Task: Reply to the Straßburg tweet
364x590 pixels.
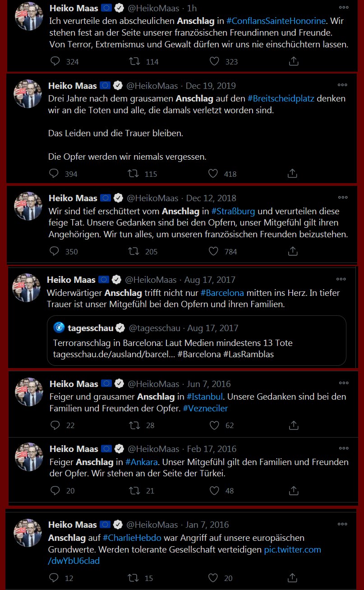Action: tap(54, 251)
